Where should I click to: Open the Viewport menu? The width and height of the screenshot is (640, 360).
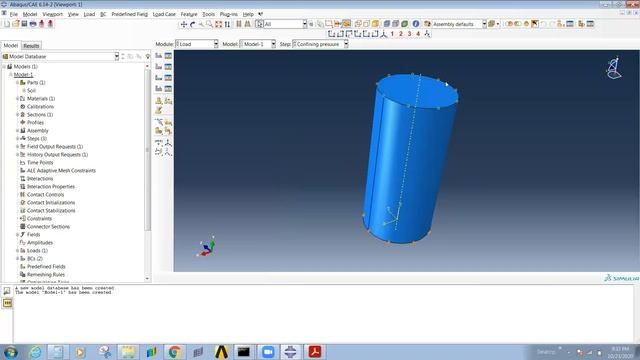coord(52,14)
